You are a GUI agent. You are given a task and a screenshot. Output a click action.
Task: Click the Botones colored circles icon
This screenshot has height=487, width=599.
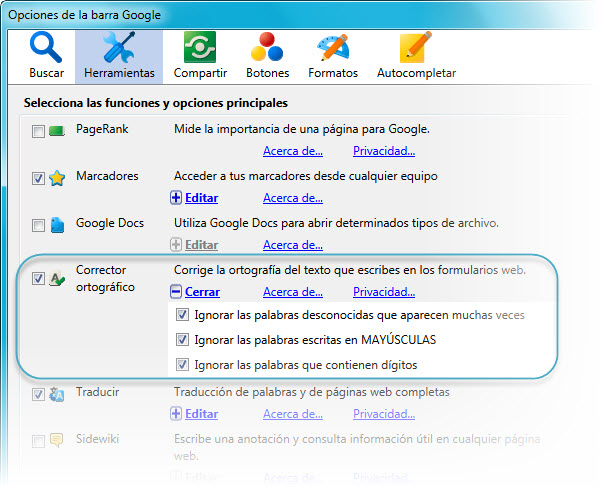point(267,47)
